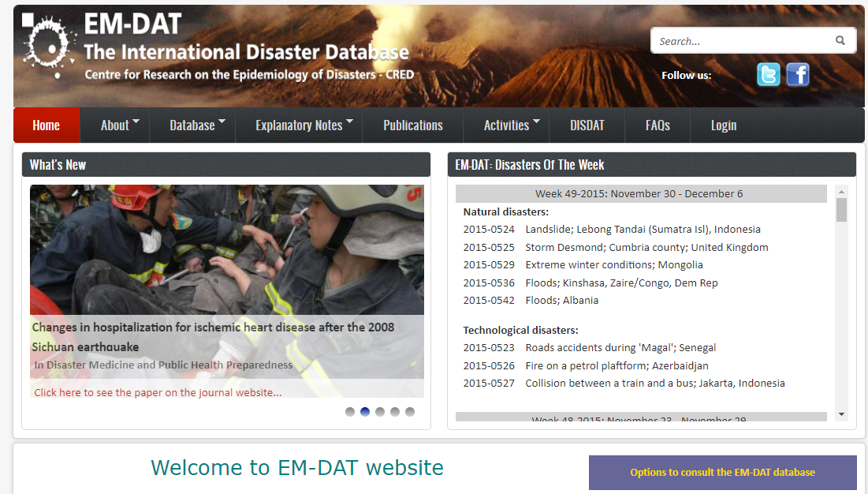The height and width of the screenshot is (494, 868).
Task: Select the fifth slideshow dot
Action: 410,411
